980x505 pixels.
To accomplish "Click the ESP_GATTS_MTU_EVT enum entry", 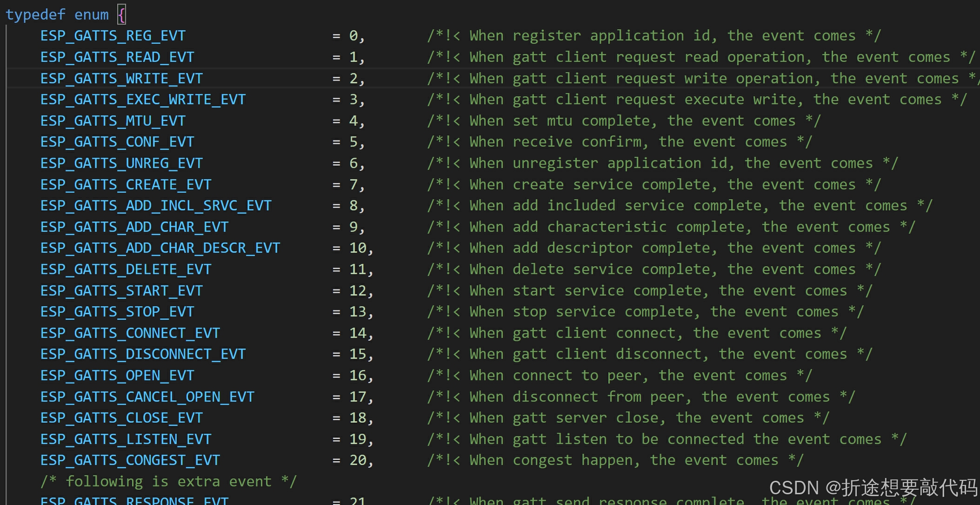I will 113,121.
